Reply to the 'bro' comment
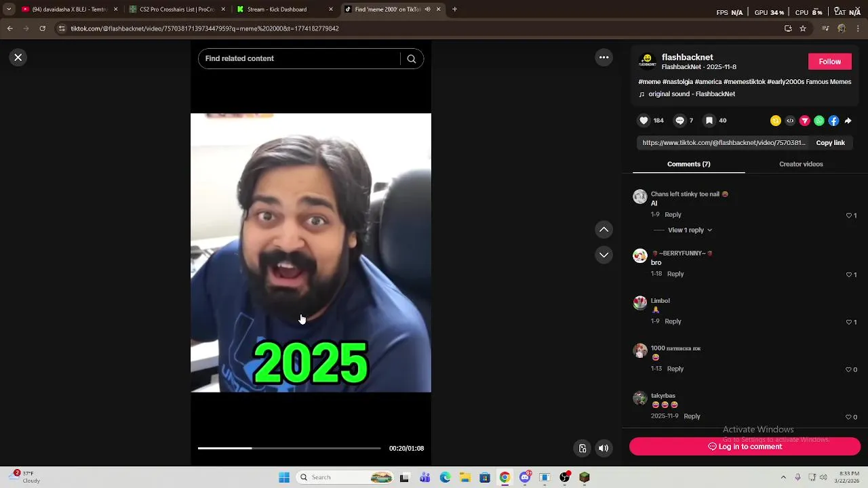868x488 pixels. point(675,274)
